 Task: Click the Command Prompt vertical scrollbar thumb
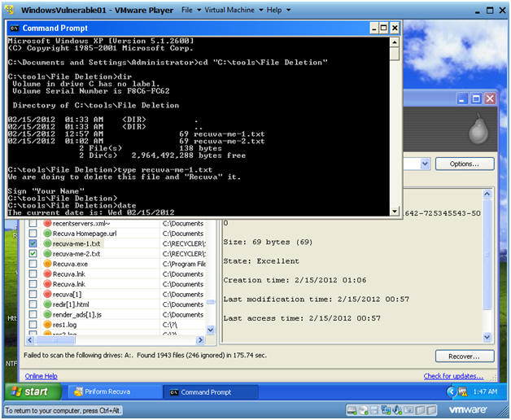[395, 55]
